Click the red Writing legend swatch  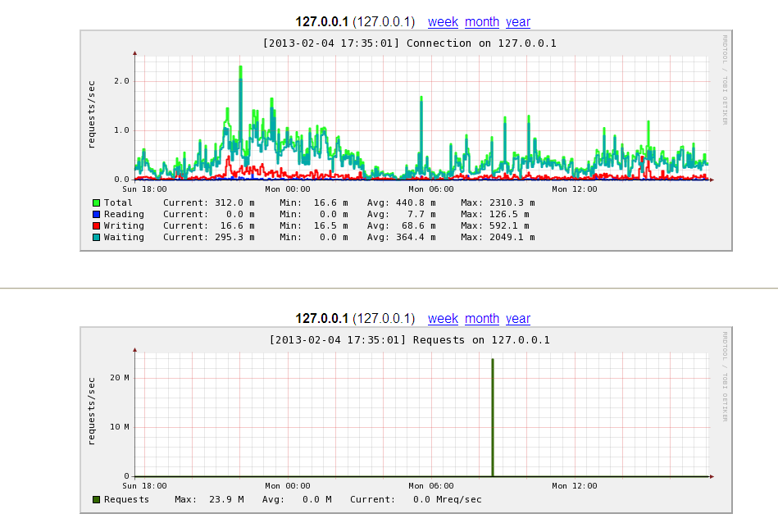tap(96, 225)
